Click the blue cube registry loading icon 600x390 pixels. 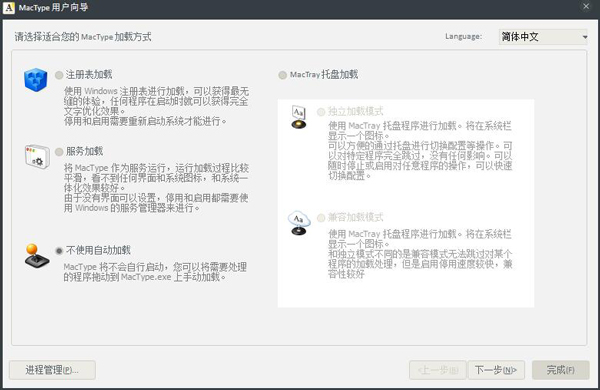coord(36,80)
